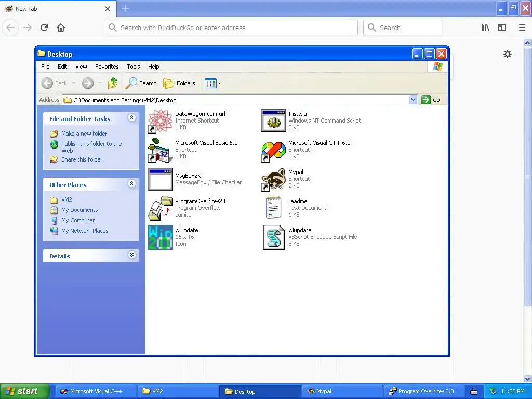The width and height of the screenshot is (532, 399).
Task: Open the address bar dropdown arrow
Action: point(413,100)
